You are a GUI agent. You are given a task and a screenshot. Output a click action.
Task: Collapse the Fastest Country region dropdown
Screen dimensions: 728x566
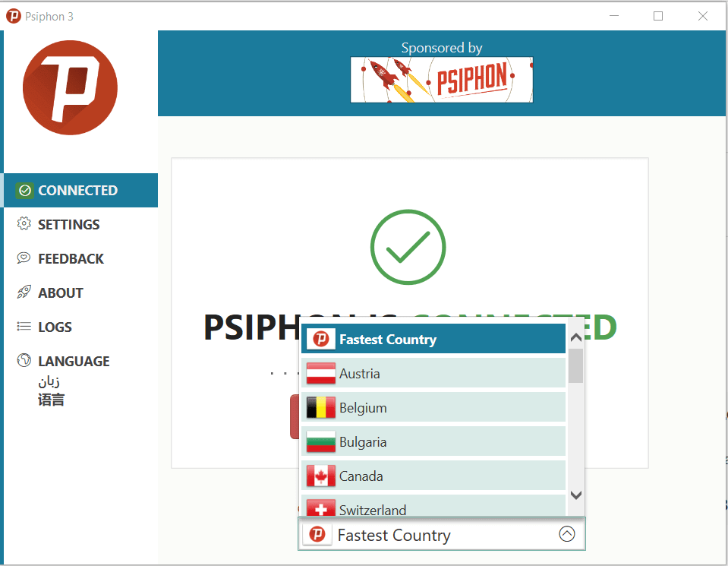click(x=442, y=534)
